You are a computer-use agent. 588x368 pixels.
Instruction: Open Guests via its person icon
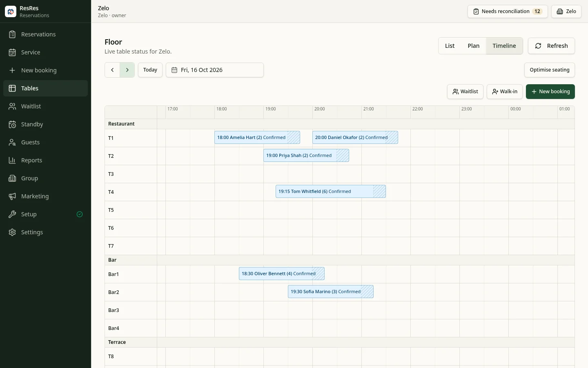12,142
